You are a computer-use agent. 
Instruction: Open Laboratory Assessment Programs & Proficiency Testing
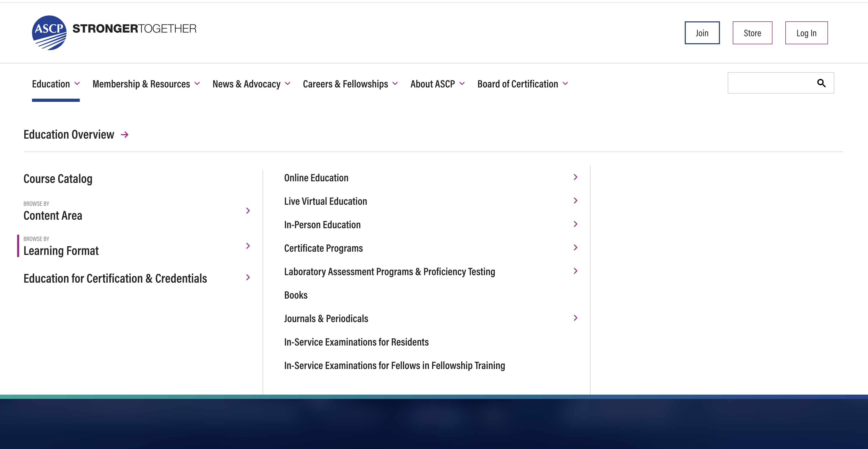(389, 272)
